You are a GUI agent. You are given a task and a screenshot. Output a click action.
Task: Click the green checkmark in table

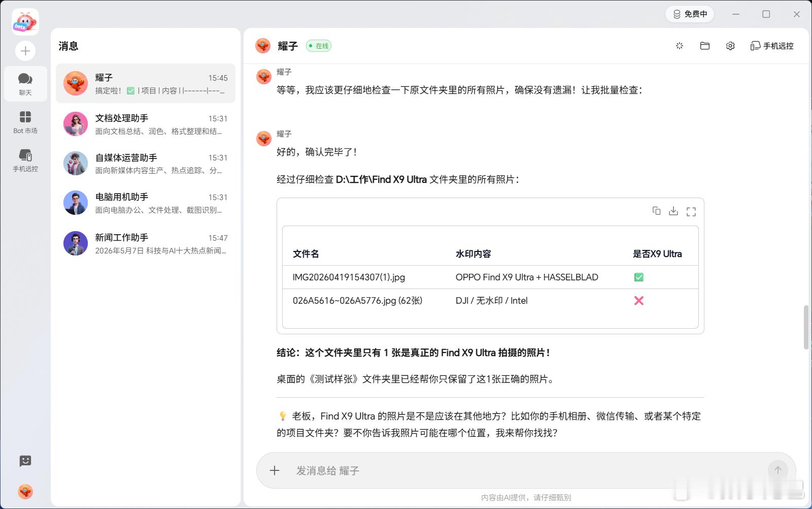[639, 277]
